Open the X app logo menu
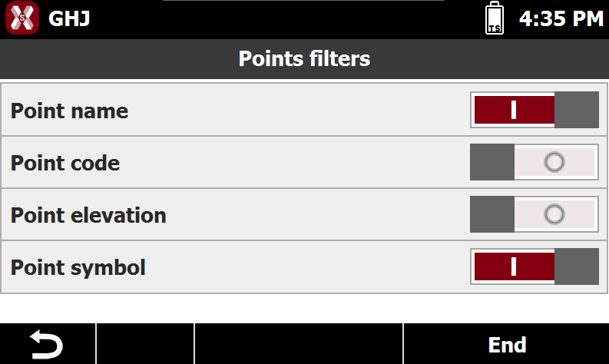 [x=22, y=18]
